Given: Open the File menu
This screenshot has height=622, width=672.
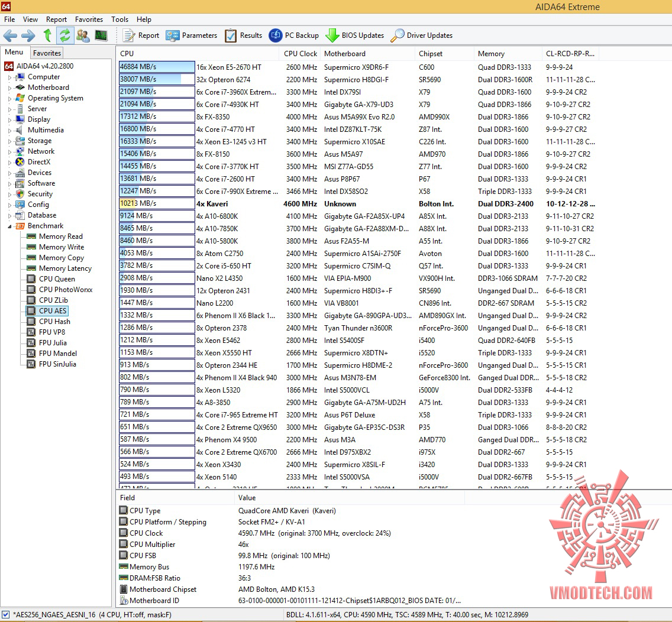Looking at the screenshot, I should pos(9,20).
